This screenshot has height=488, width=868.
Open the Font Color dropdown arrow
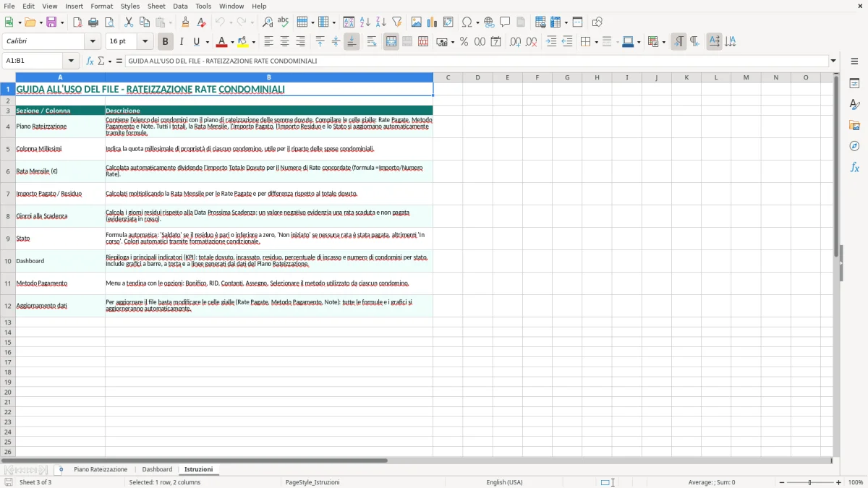click(x=232, y=42)
